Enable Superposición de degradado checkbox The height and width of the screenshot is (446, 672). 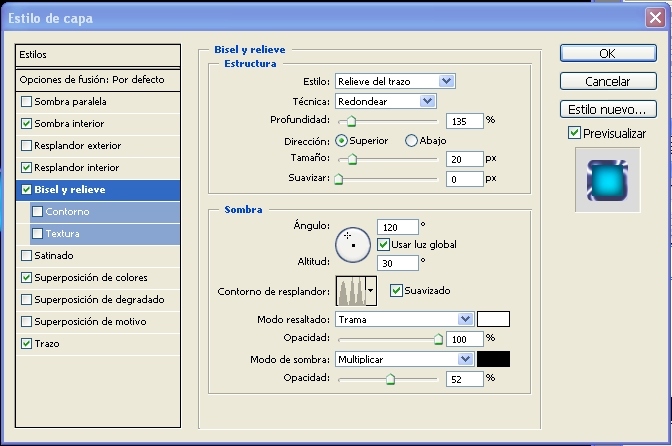pyautogui.click(x=27, y=299)
